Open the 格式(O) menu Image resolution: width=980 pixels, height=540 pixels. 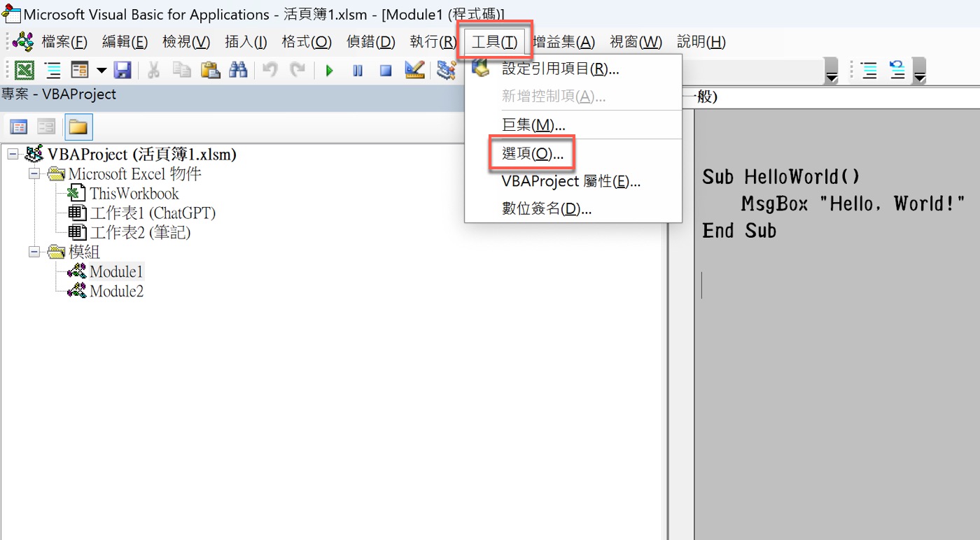(307, 42)
